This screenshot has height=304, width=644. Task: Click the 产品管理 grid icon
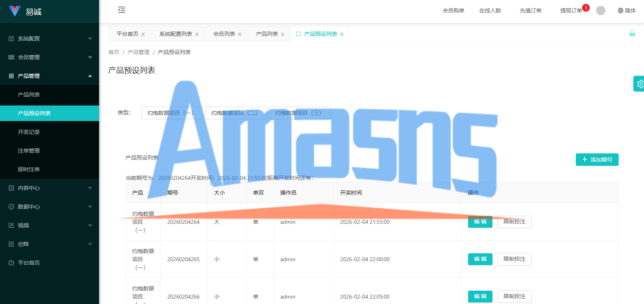click(11, 76)
